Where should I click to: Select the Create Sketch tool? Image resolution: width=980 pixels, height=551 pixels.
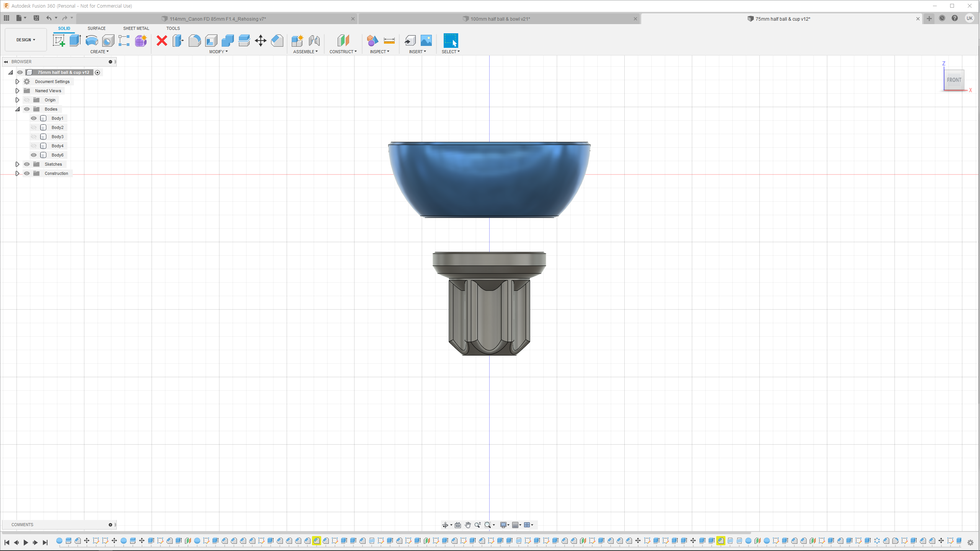tap(59, 40)
